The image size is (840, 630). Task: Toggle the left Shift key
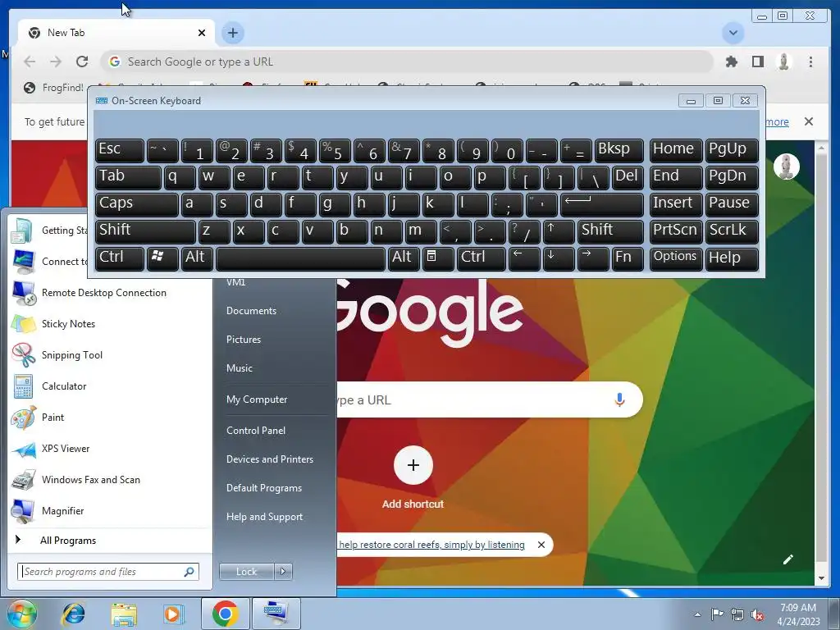coord(145,231)
